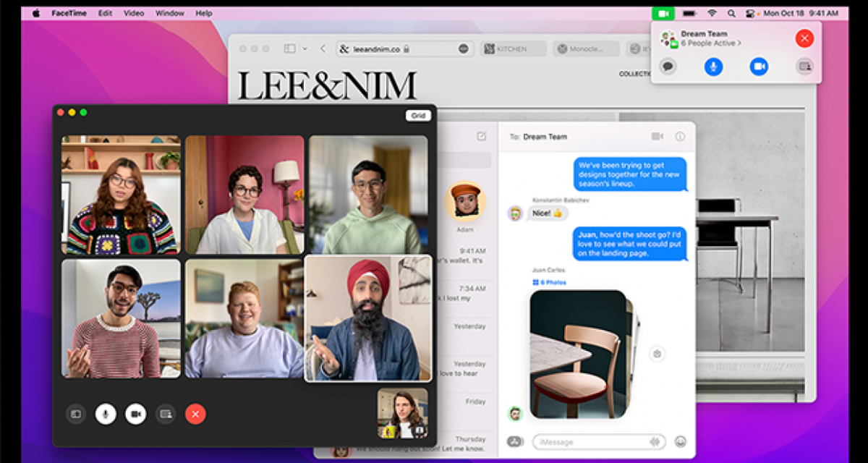Screen dimensions: 868x463
Task: Open the chair photo stack thumbnail
Action: [x=579, y=354]
